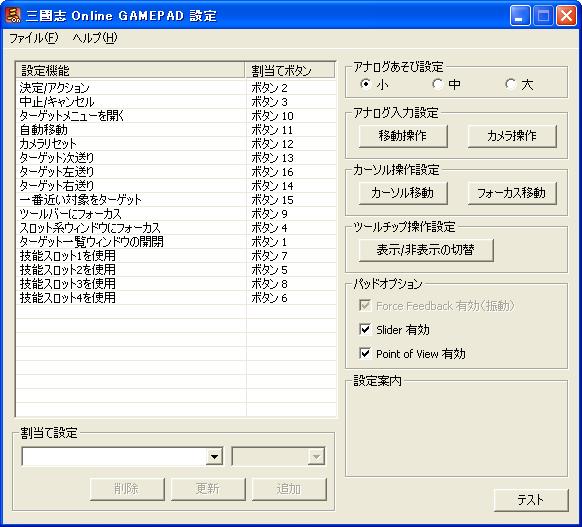Open the ファイル(F) menu
The width and height of the screenshot is (582, 527).
pos(33,38)
